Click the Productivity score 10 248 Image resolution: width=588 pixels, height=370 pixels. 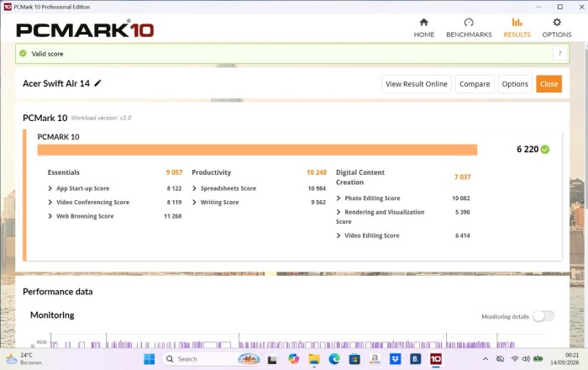coord(317,172)
